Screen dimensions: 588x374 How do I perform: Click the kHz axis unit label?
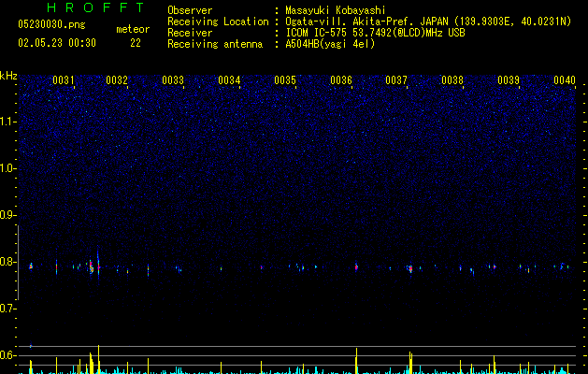8,76
